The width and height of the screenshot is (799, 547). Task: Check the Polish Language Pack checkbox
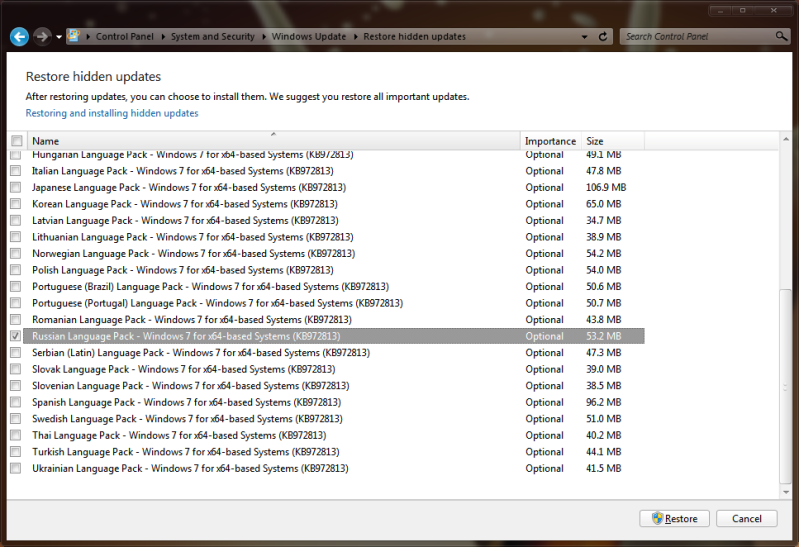tap(16, 270)
